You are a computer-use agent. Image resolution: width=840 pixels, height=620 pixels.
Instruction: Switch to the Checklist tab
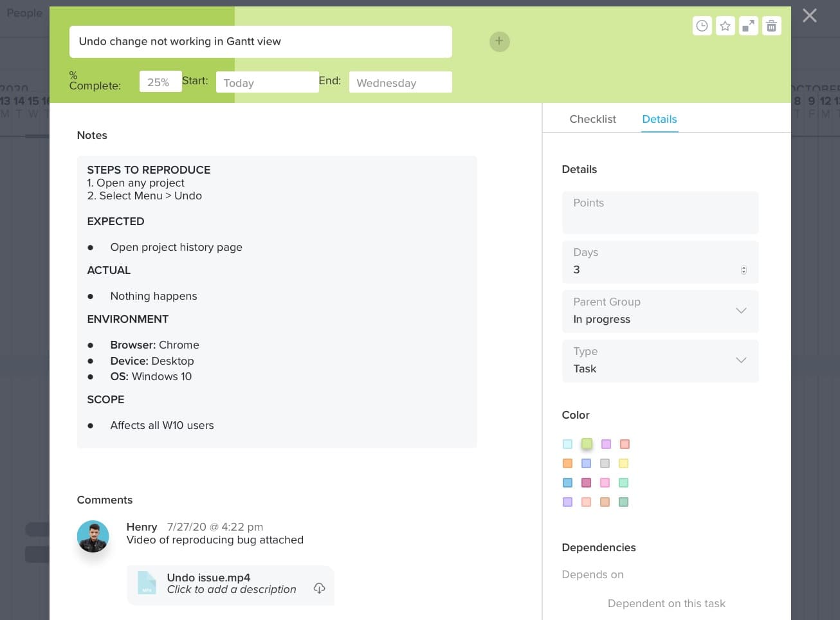[592, 119]
